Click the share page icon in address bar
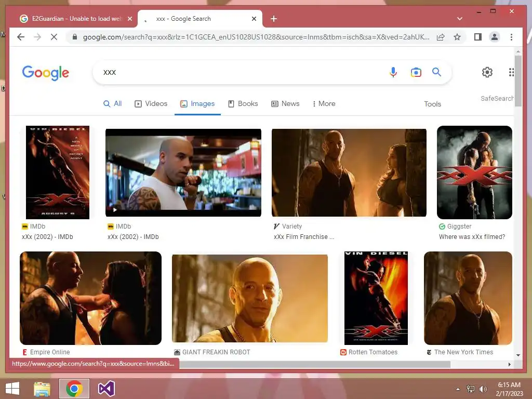The height and width of the screenshot is (399, 532). [x=441, y=37]
